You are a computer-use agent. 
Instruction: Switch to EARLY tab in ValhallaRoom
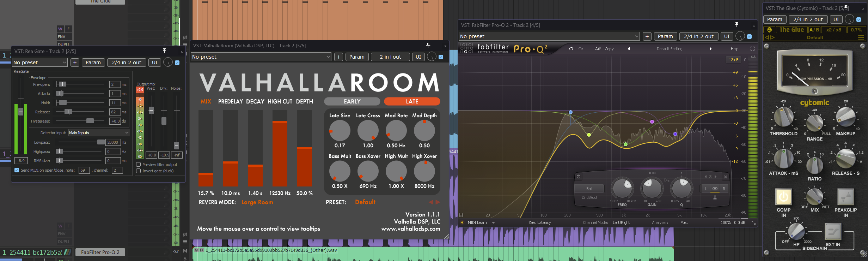pyautogui.click(x=352, y=101)
